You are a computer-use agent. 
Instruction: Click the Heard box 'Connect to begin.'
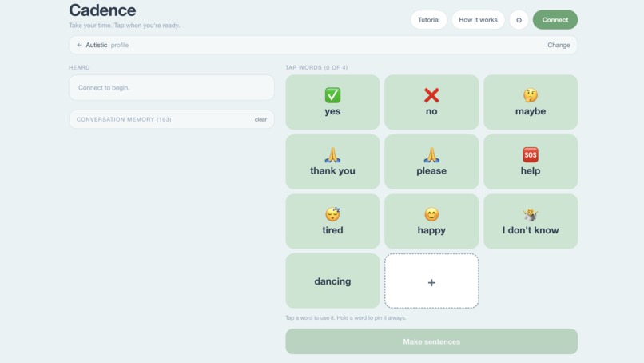pyautogui.click(x=171, y=88)
